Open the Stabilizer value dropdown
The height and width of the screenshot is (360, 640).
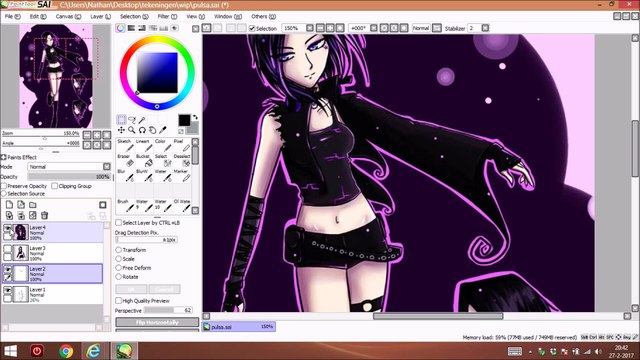(485, 28)
